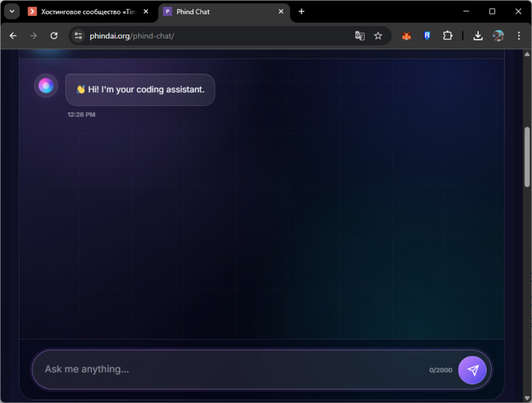Image resolution: width=532 pixels, height=403 pixels.
Task: Click the 'Hi! I'm your coding assistant.' message
Action: [x=140, y=89]
